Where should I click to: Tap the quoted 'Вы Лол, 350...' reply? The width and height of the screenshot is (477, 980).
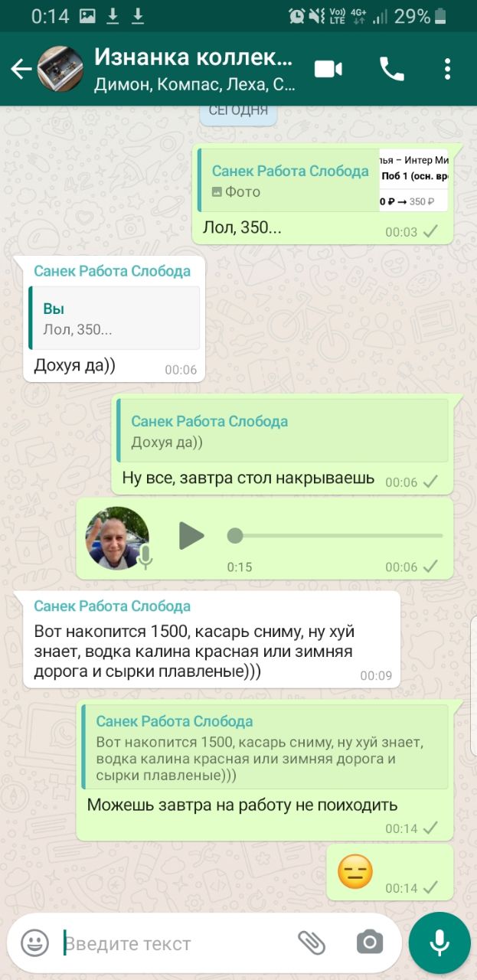[x=113, y=318]
